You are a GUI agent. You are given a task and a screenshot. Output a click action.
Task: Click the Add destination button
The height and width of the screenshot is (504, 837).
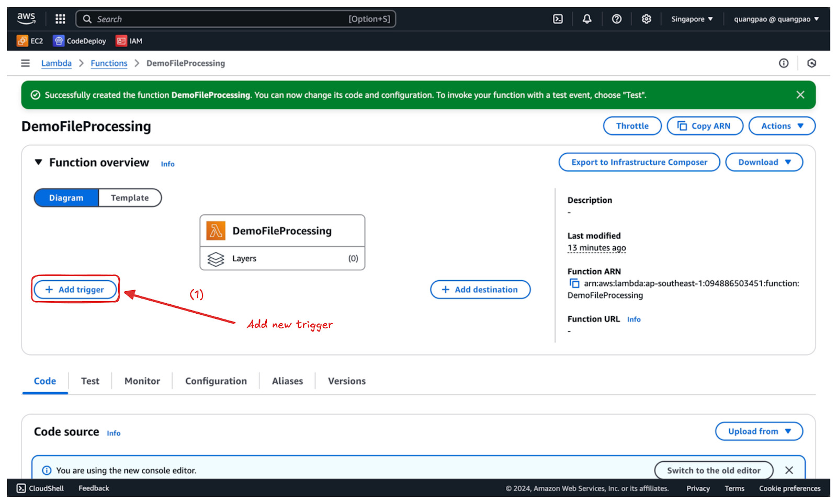coord(480,290)
